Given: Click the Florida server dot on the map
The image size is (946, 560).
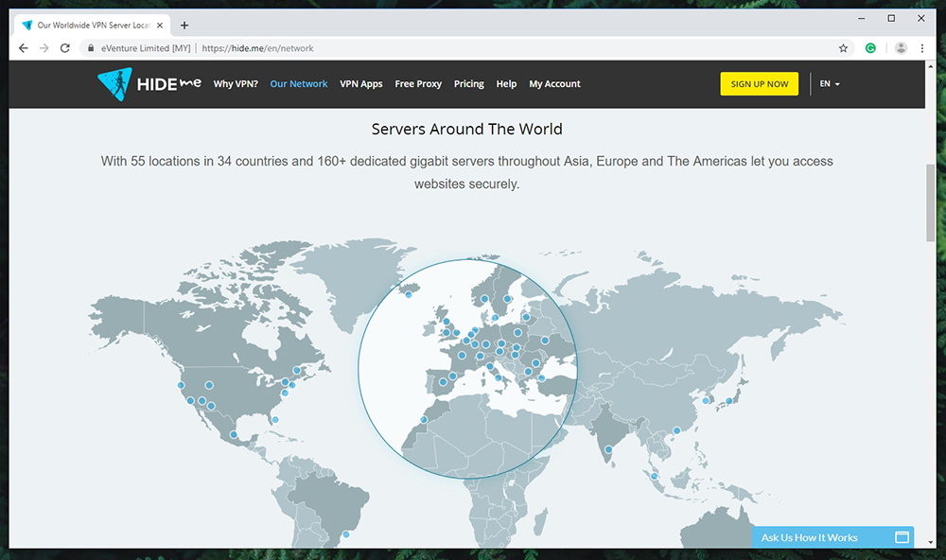Looking at the screenshot, I should click(x=275, y=419).
